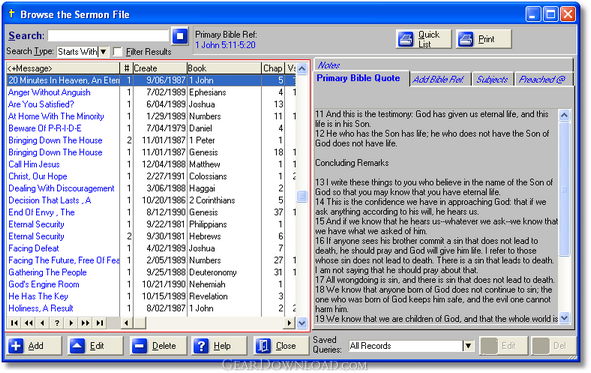Minimize the Browse the Sermon File window

[533, 14]
